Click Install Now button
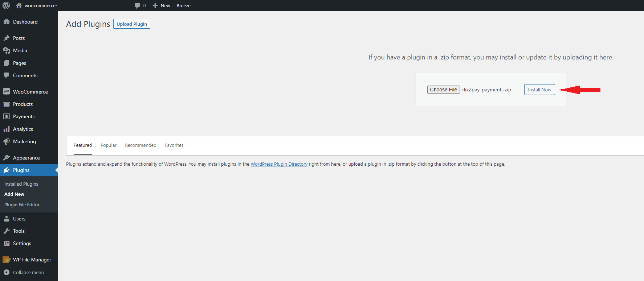This screenshot has height=281, width=644. pyautogui.click(x=539, y=90)
